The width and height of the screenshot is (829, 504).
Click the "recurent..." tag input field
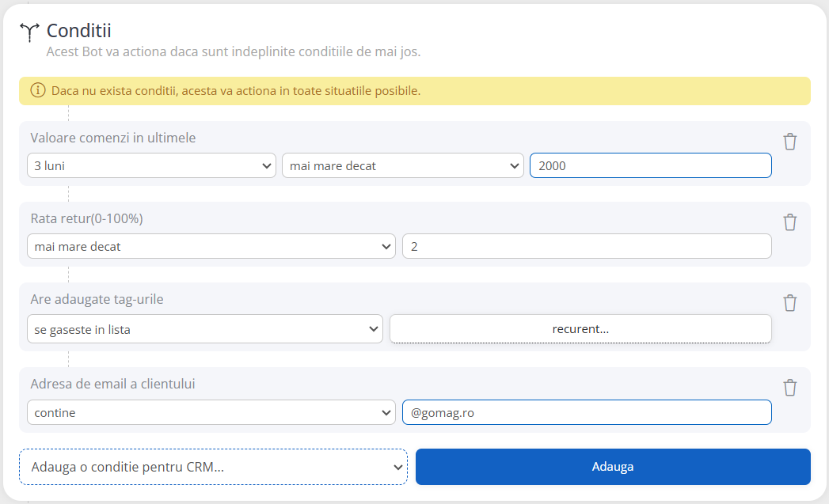coord(580,328)
